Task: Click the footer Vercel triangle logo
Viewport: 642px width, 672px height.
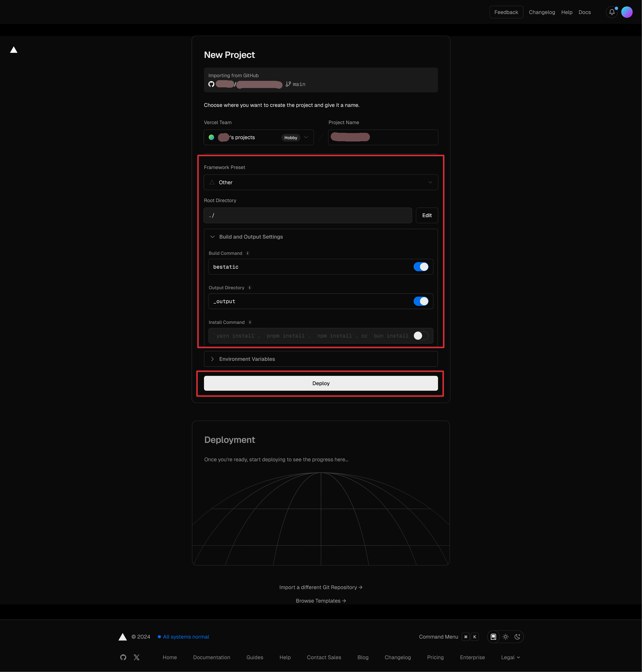Action: (123, 637)
